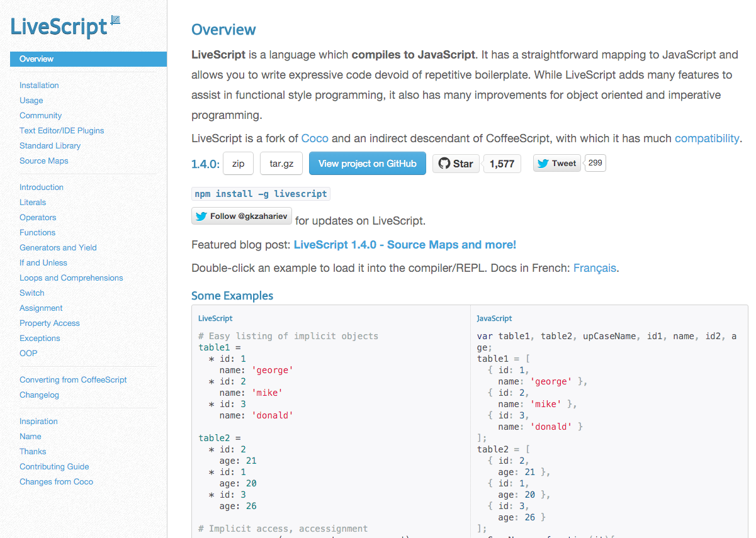Select Overview in the sidebar navigation

pos(36,59)
